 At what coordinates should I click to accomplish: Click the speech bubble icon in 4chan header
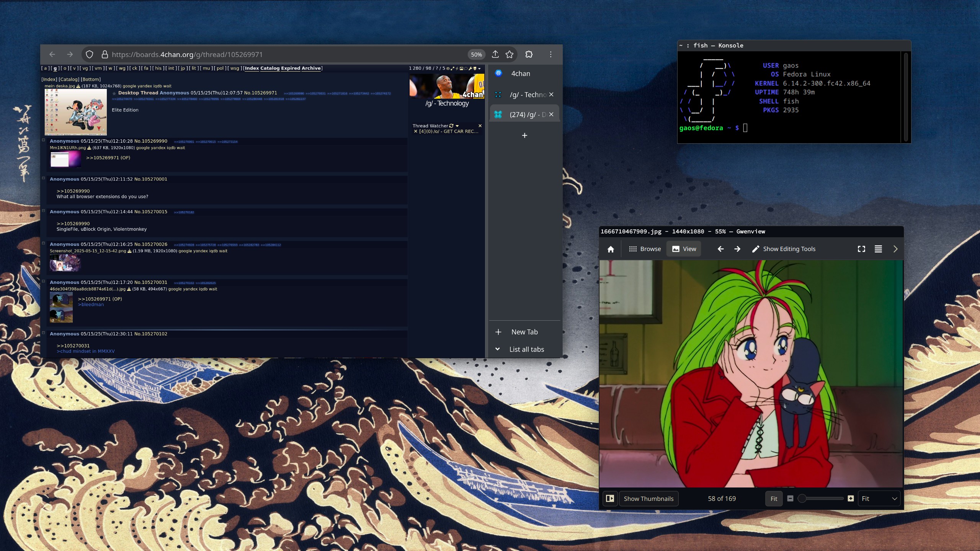click(x=466, y=68)
